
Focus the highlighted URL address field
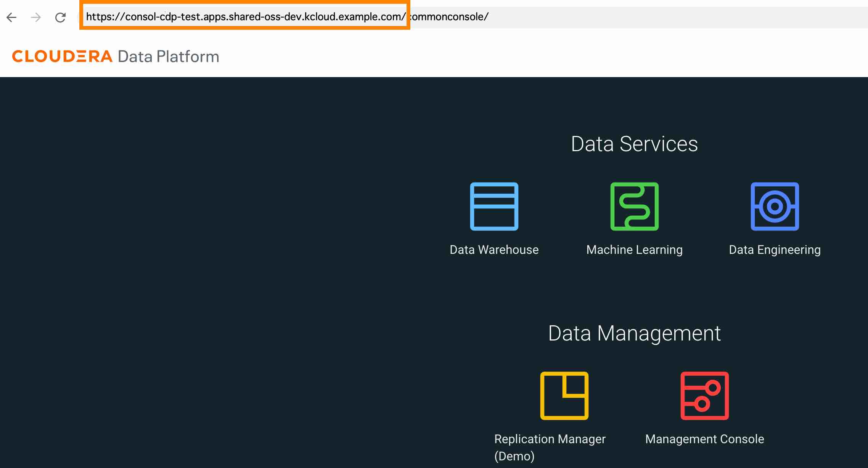click(x=245, y=17)
